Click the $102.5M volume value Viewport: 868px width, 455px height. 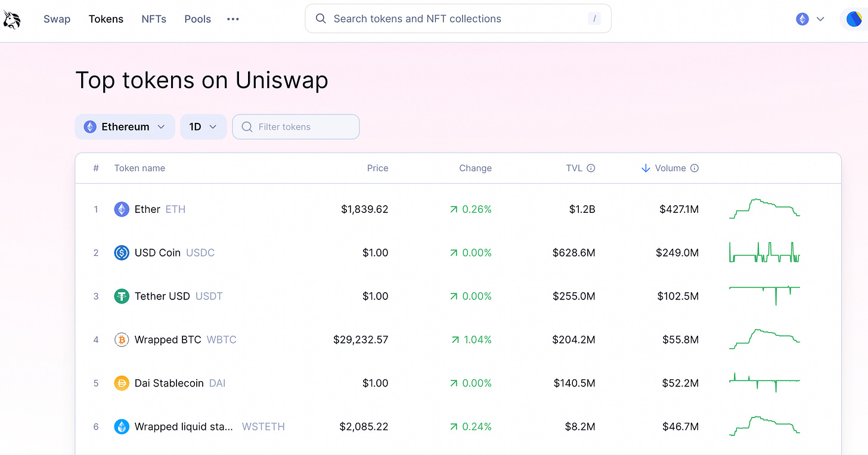pos(678,296)
